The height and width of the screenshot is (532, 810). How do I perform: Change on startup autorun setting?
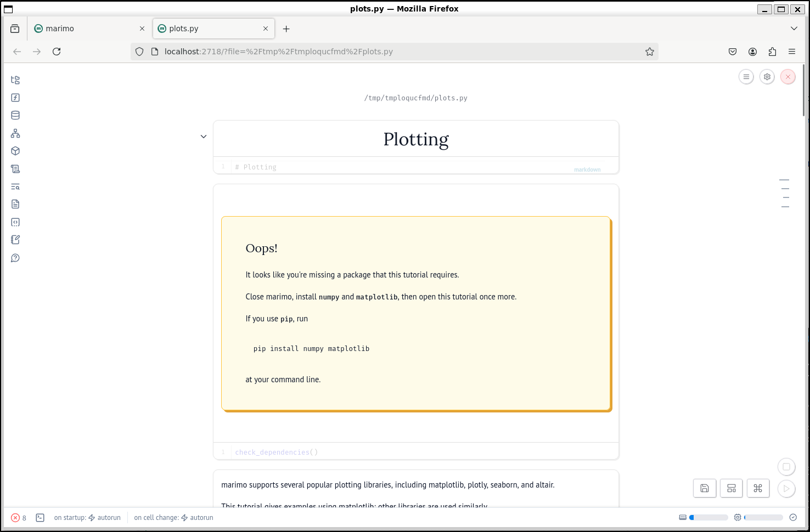click(87, 518)
